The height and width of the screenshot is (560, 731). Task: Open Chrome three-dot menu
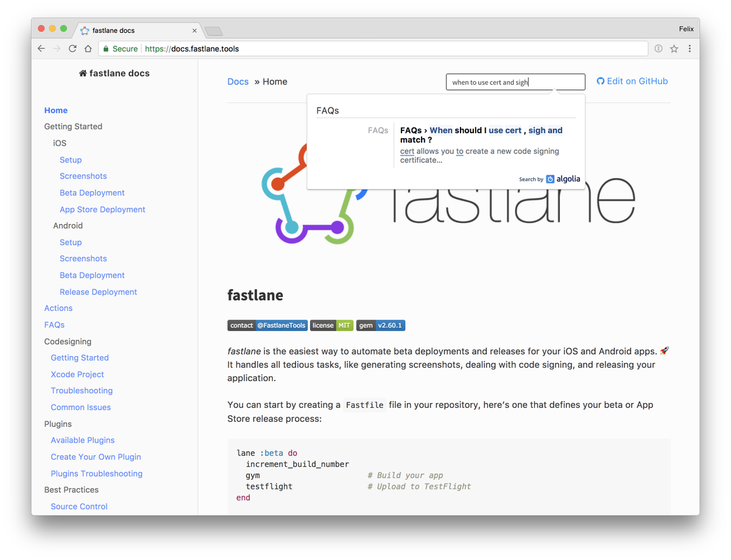point(690,49)
